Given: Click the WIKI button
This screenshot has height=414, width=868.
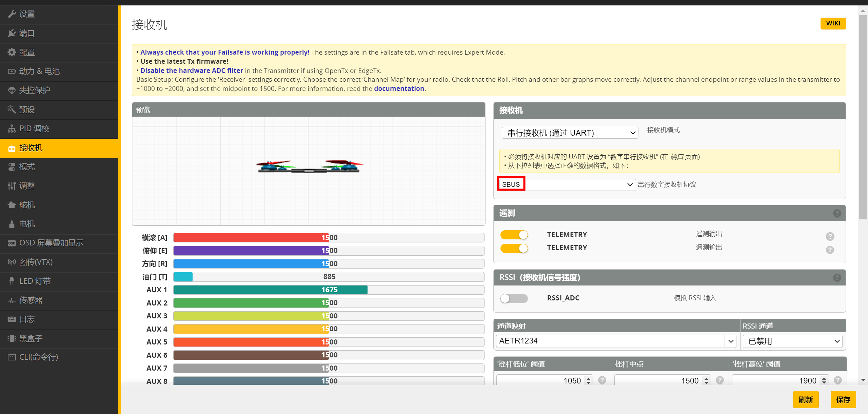Looking at the screenshot, I should point(833,23).
